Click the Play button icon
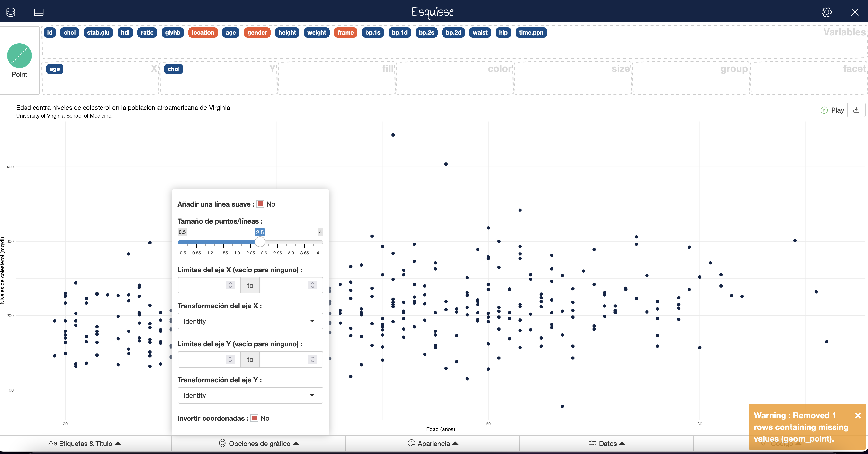Screen dimensions: 868x454 (x=824, y=110)
